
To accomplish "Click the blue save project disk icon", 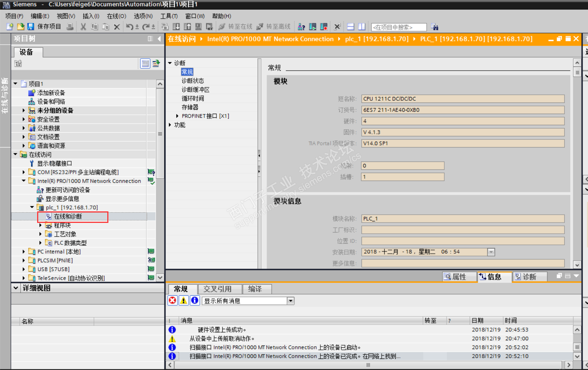I will pos(30,27).
